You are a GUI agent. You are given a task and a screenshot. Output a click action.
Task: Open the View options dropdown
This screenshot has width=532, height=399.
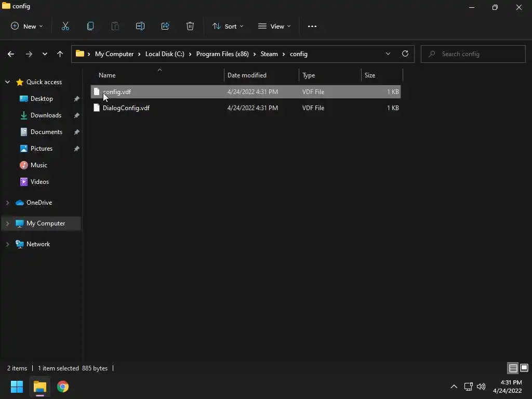tap(274, 26)
